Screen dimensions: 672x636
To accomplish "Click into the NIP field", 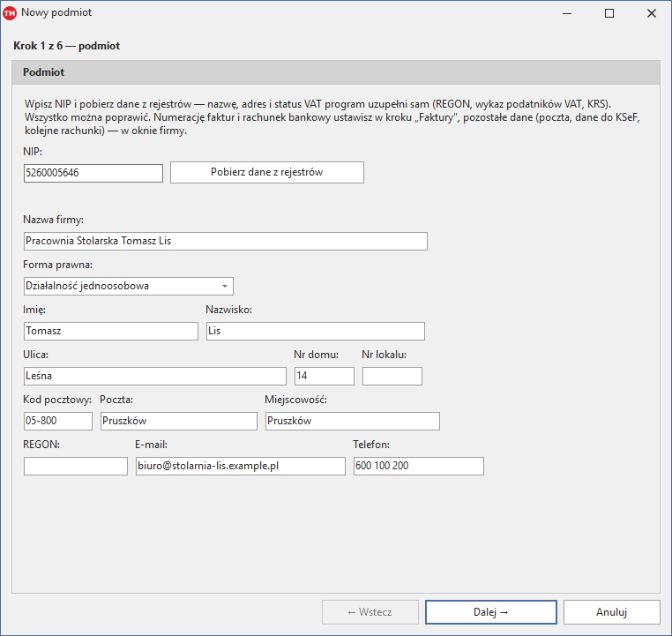I will point(93,173).
